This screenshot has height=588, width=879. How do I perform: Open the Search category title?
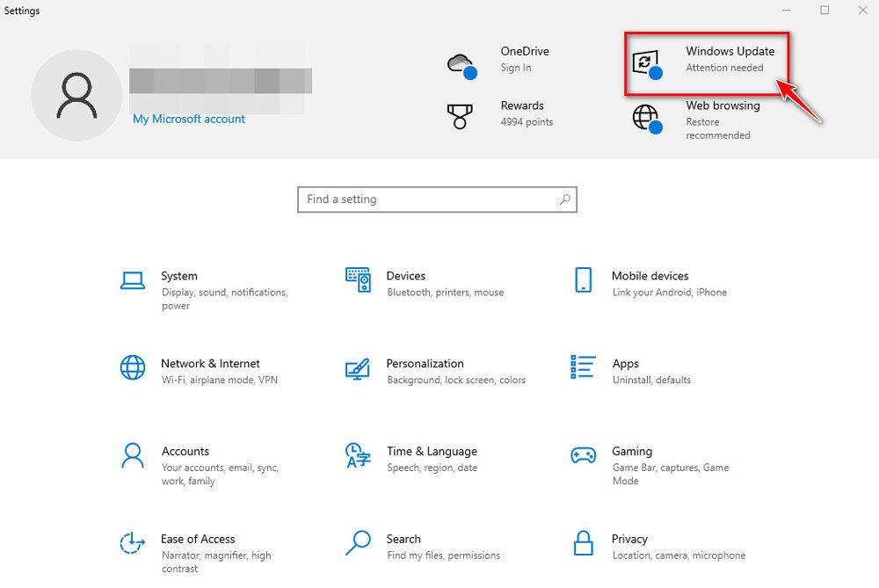coord(403,539)
